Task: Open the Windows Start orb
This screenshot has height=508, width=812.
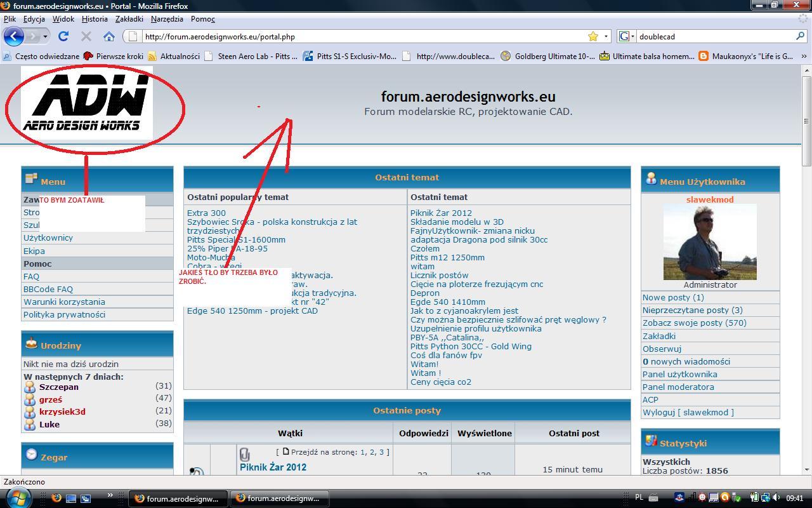Action: (18, 497)
